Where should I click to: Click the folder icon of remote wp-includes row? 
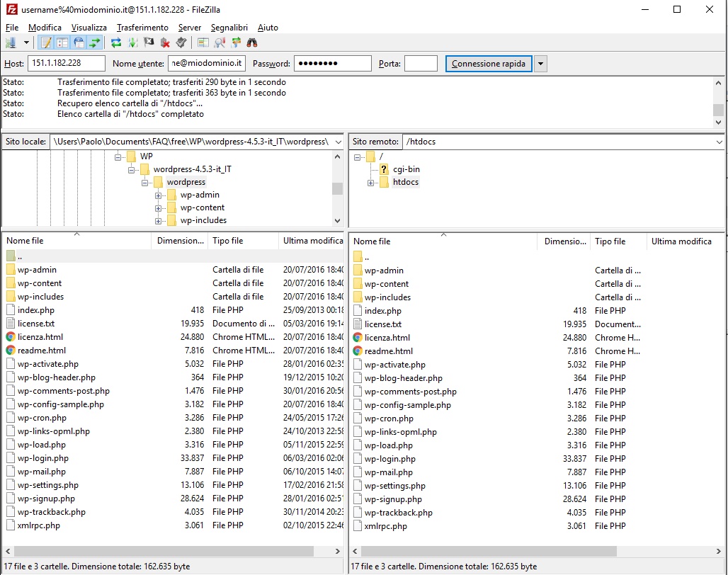[x=358, y=297]
